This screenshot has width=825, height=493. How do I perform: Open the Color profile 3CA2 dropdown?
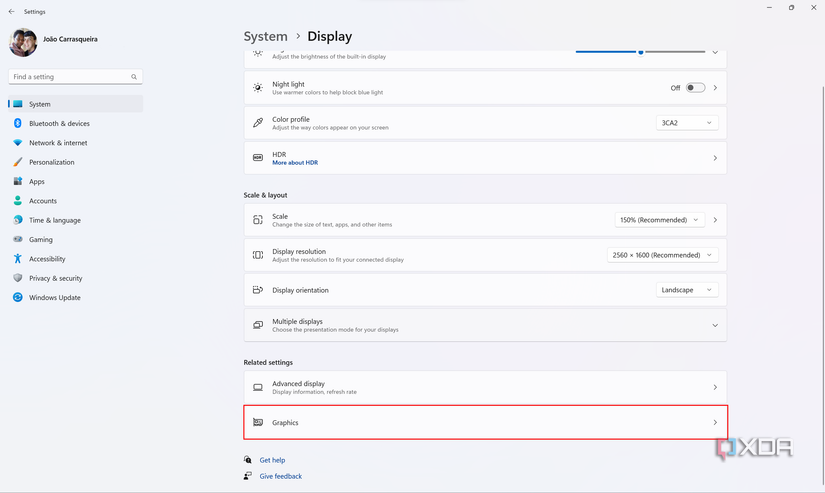coord(687,123)
